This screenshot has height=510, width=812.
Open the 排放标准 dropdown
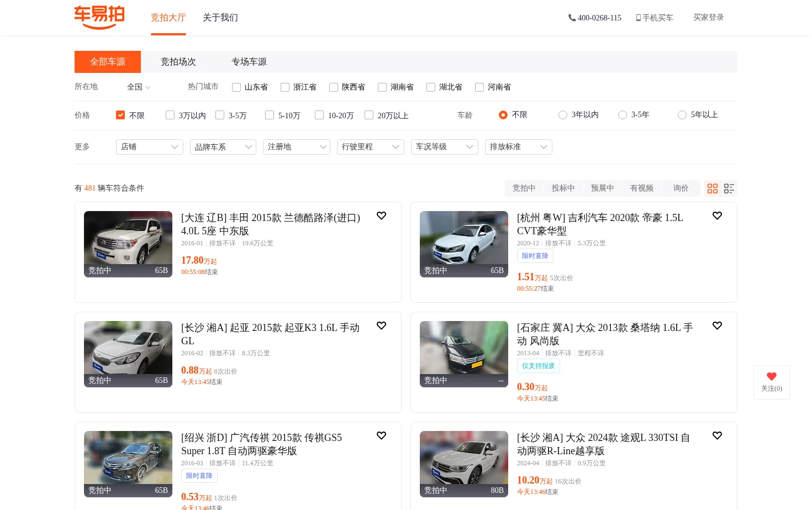pyautogui.click(x=519, y=147)
